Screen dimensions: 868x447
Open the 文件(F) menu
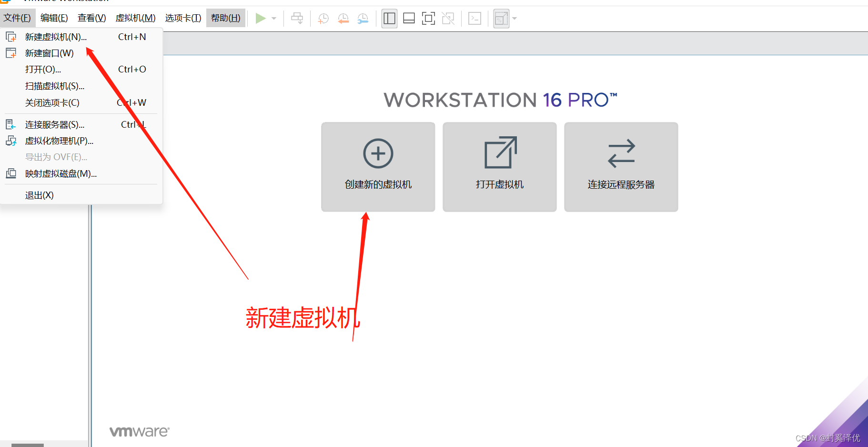(17, 18)
